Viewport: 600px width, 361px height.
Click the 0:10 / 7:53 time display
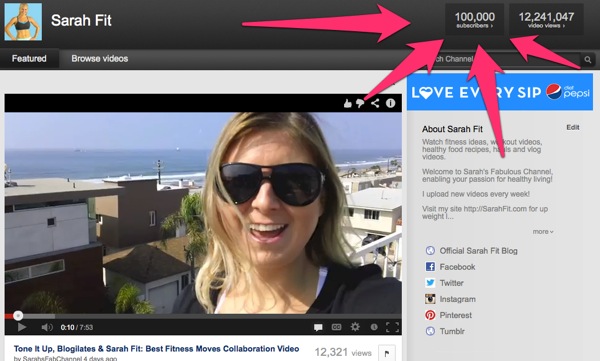77,327
